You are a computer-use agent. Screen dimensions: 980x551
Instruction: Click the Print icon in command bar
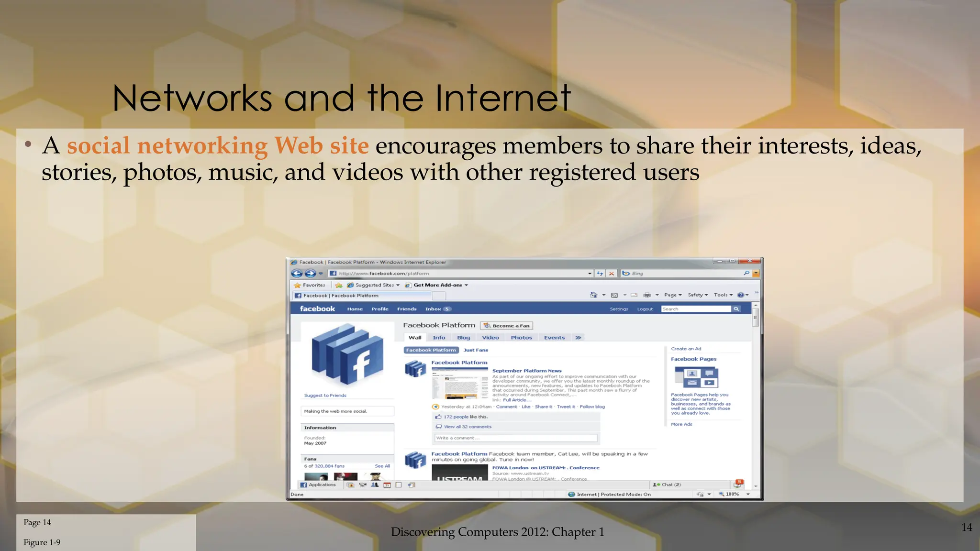click(x=647, y=295)
